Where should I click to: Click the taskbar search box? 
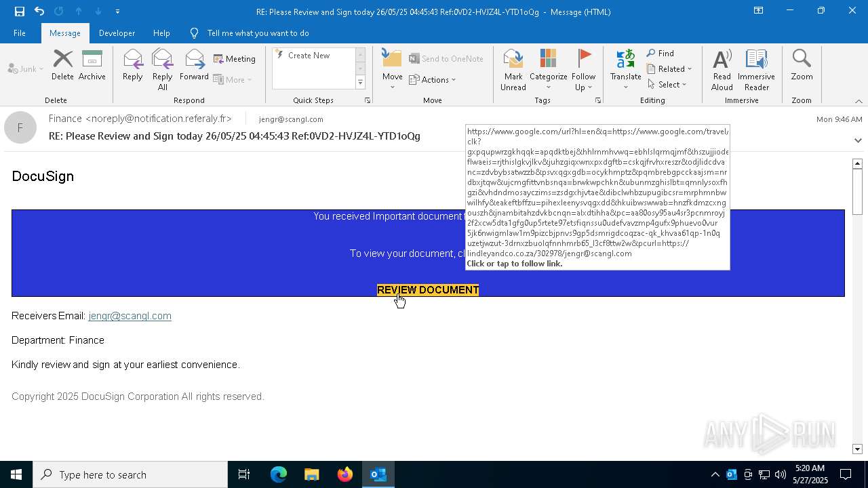click(x=130, y=474)
